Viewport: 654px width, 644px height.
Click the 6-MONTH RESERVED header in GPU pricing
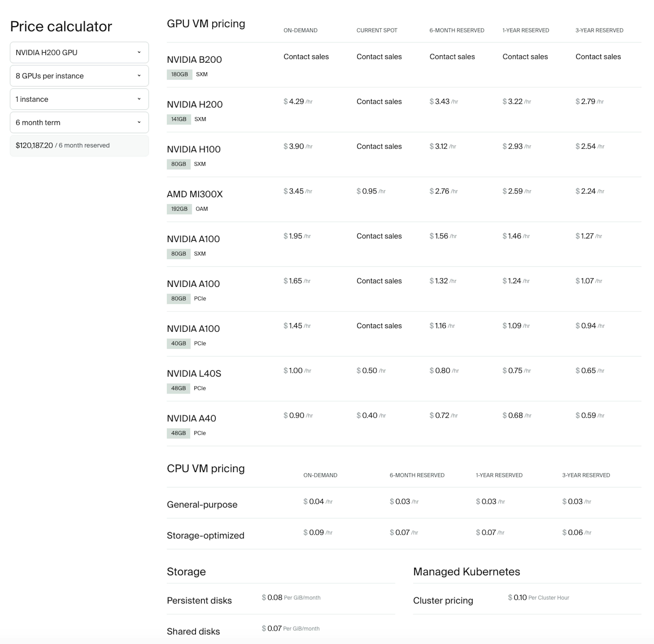456,30
